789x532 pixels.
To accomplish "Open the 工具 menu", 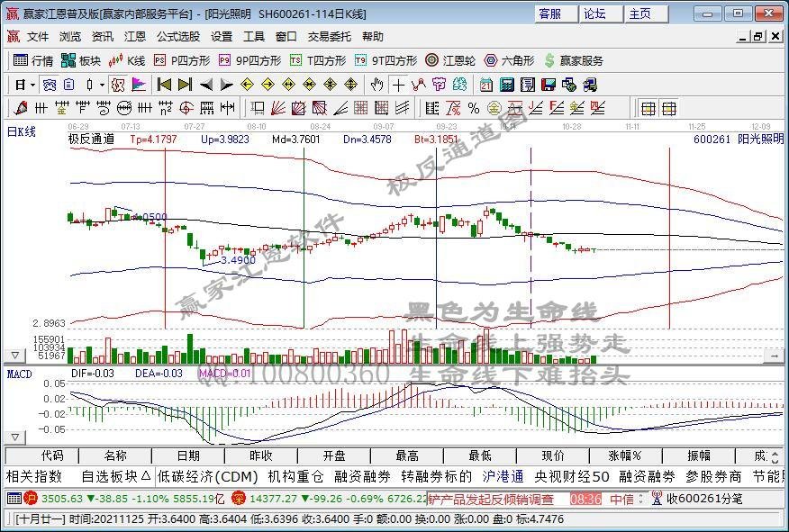I will [x=254, y=37].
